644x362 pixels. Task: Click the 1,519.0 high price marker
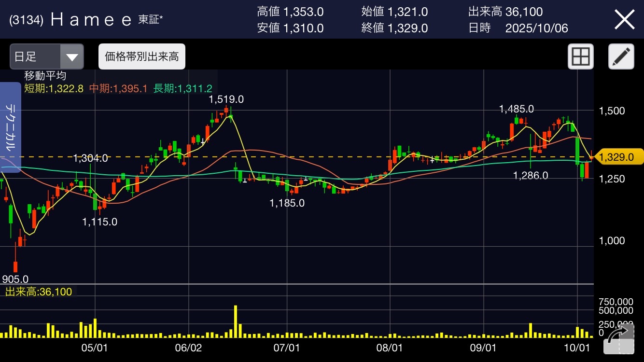point(226,99)
